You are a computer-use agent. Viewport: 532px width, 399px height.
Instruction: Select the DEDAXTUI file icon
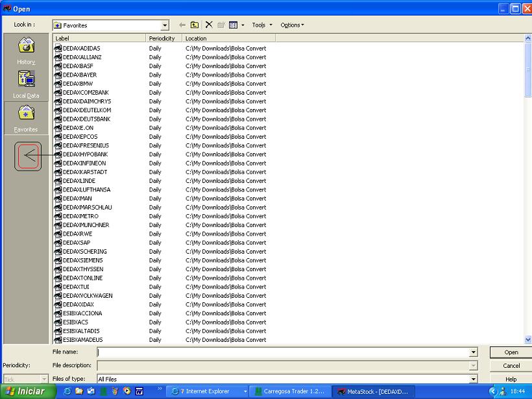point(58,286)
